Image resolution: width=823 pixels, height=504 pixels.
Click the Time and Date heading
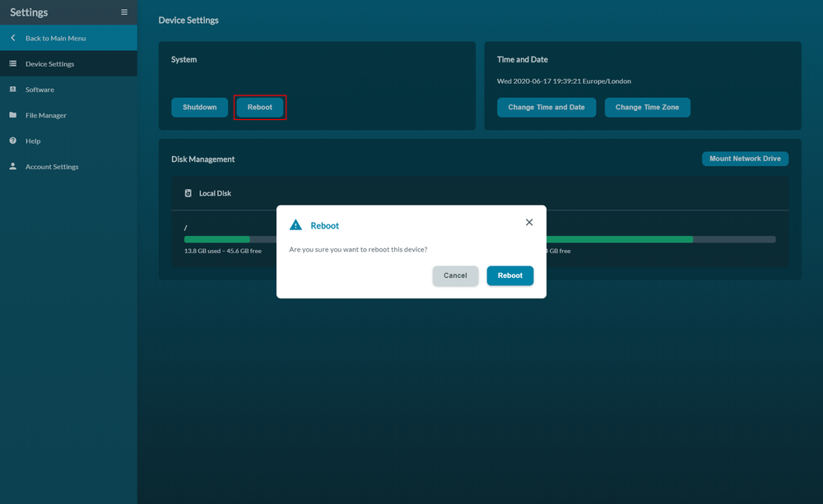[523, 59]
